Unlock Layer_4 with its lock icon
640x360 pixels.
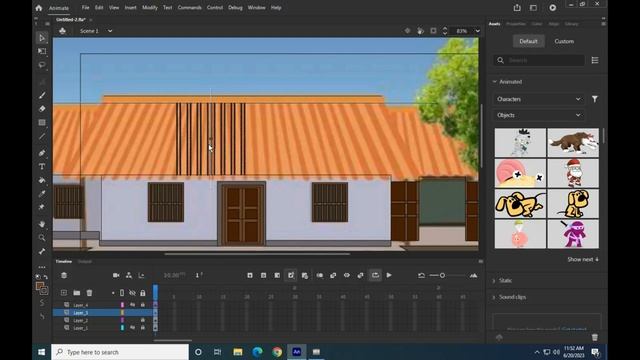point(143,305)
